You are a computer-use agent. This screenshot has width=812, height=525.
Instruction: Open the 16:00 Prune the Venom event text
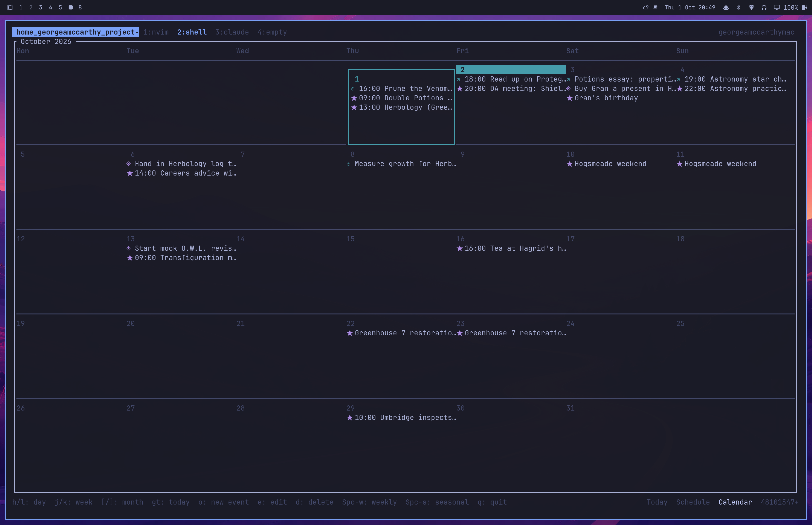pyautogui.click(x=405, y=89)
